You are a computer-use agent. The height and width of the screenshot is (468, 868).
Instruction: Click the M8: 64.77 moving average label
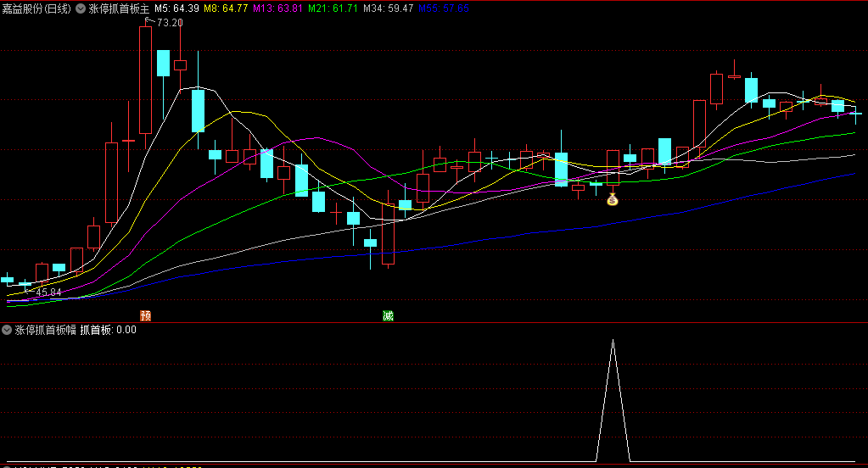pos(226,8)
